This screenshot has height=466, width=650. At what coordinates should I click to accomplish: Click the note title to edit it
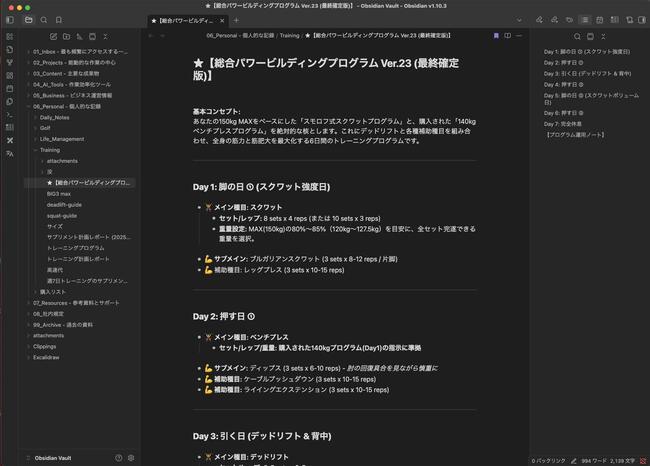click(326, 69)
